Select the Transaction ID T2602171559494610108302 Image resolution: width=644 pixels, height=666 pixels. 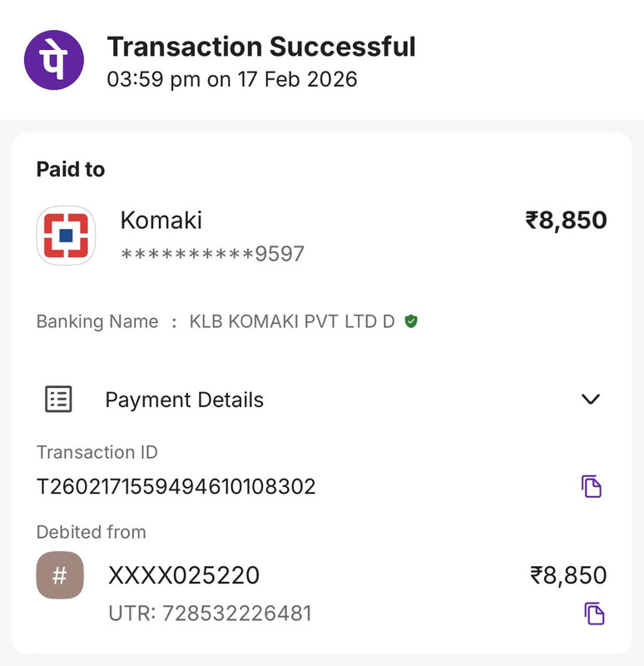(x=176, y=487)
